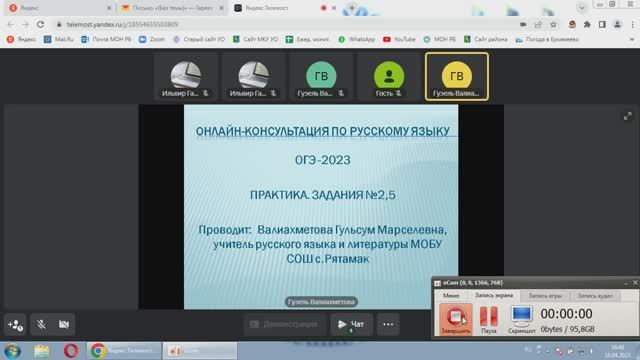This screenshot has height=360, width=640.
Task: Toggle the camera off button
Action: [64, 324]
